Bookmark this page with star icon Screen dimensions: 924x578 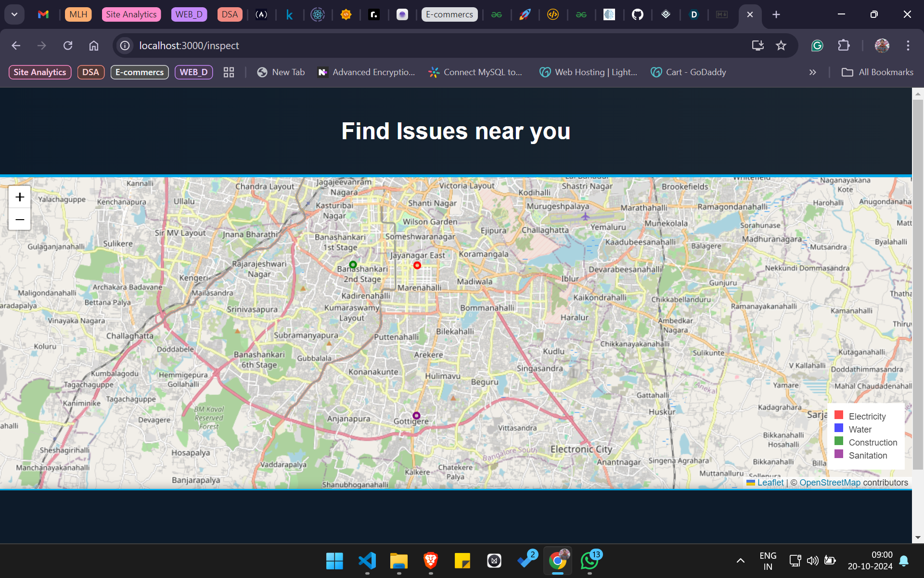click(x=781, y=45)
